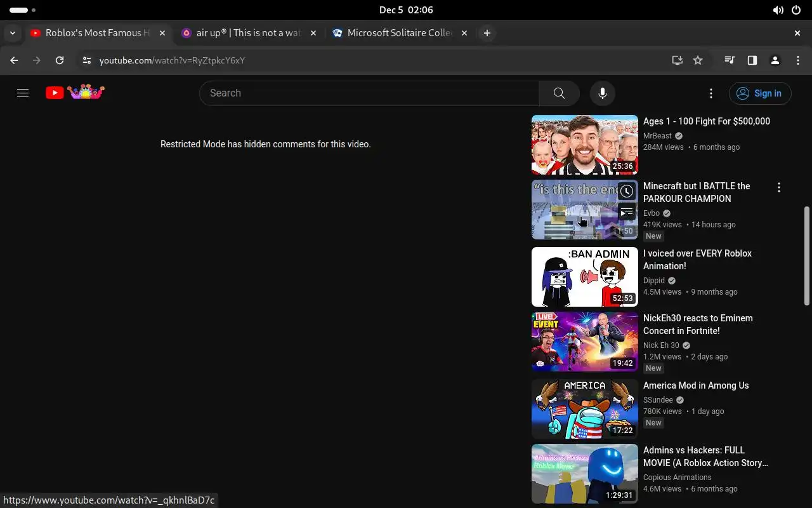Add Minecraft parkour video to Watch later

point(627,191)
